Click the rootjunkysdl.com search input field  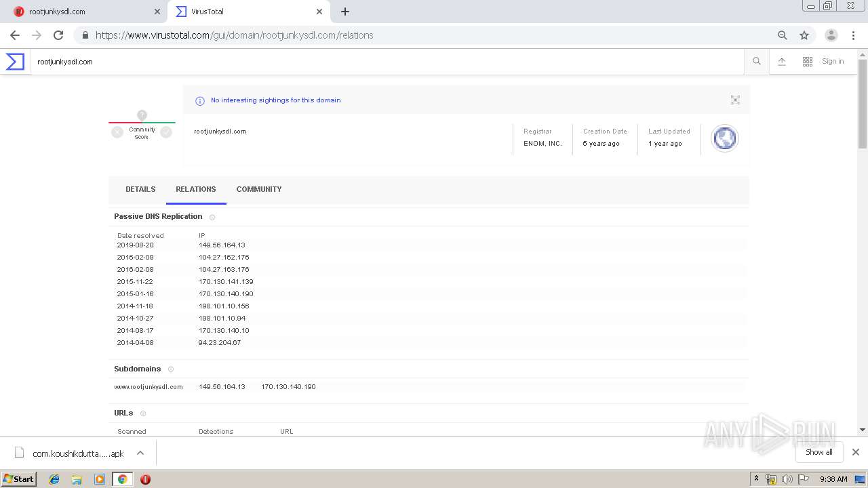click(x=387, y=62)
